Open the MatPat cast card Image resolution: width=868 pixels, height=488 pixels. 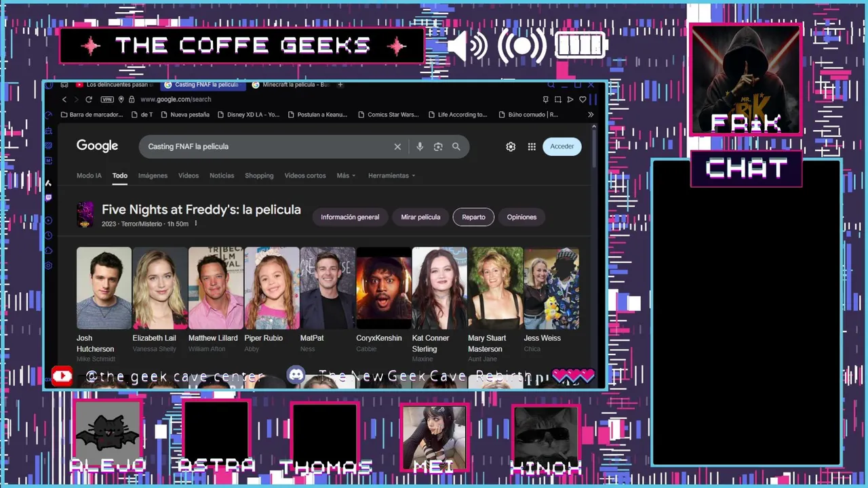point(328,300)
